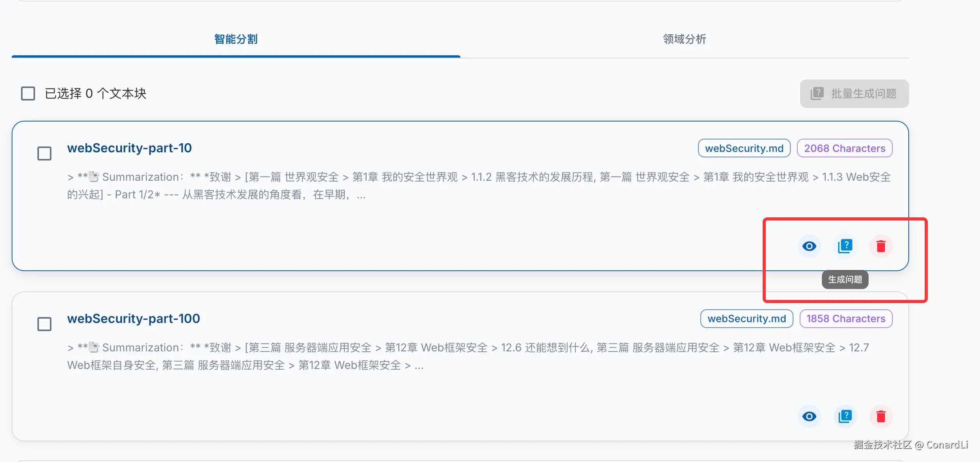Open the webSecurity-part-10 title
Screen dimensions: 980x462
tap(129, 148)
